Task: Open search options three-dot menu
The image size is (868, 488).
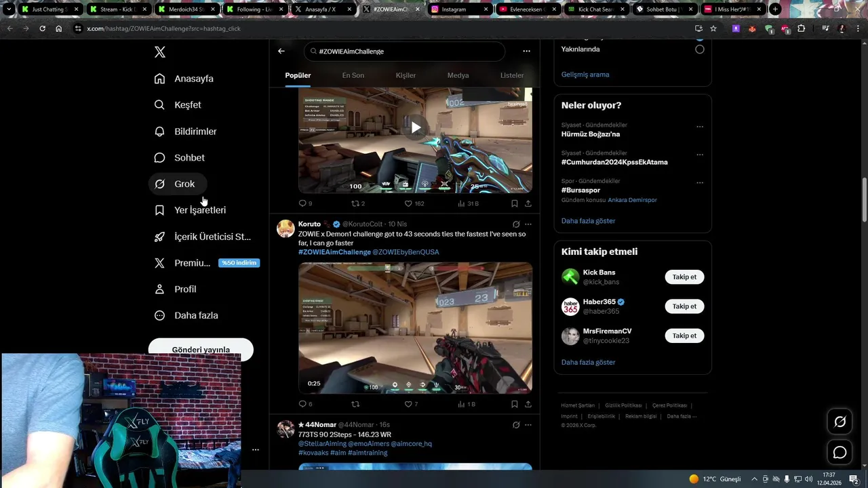Action: 526,51
